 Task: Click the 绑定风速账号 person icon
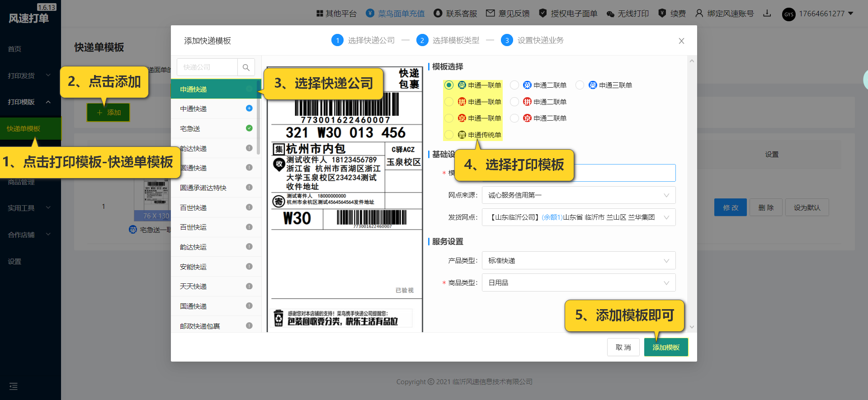[699, 14]
